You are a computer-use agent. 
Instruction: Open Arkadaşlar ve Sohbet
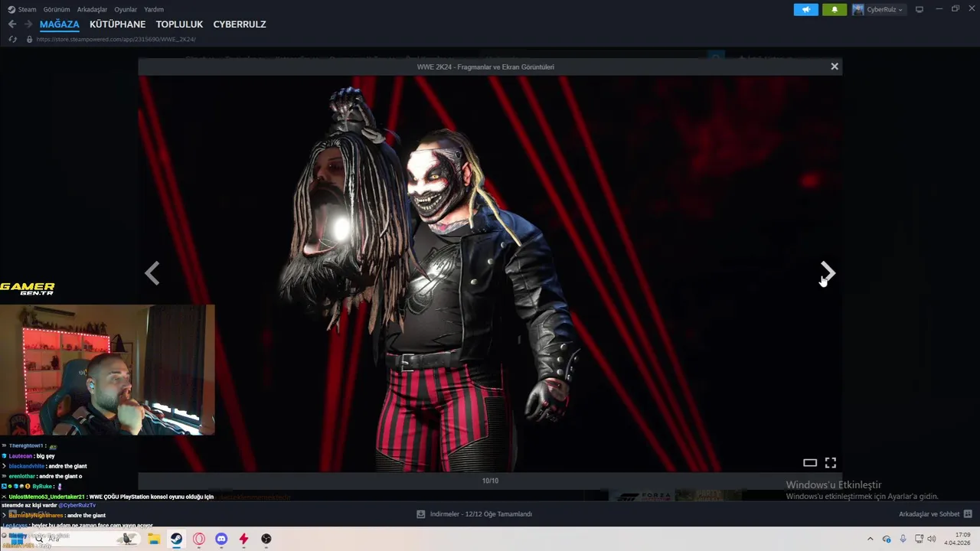[929, 514]
